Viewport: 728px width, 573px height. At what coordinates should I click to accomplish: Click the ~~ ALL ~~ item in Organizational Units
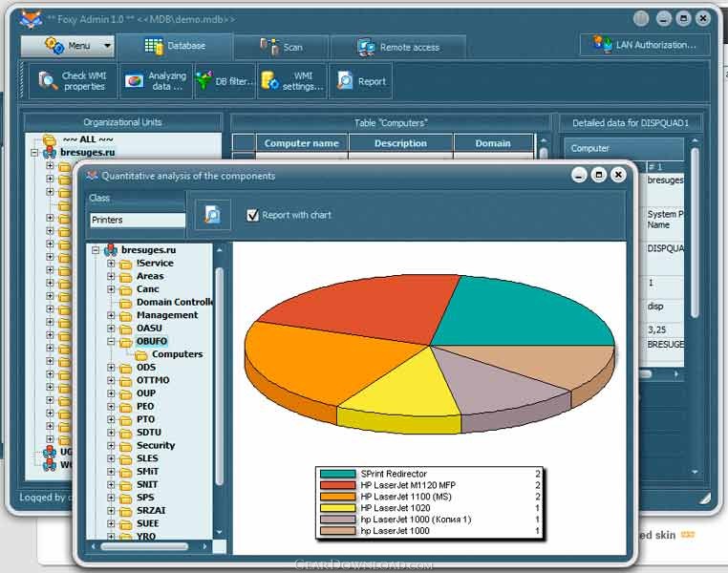pos(88,139)
